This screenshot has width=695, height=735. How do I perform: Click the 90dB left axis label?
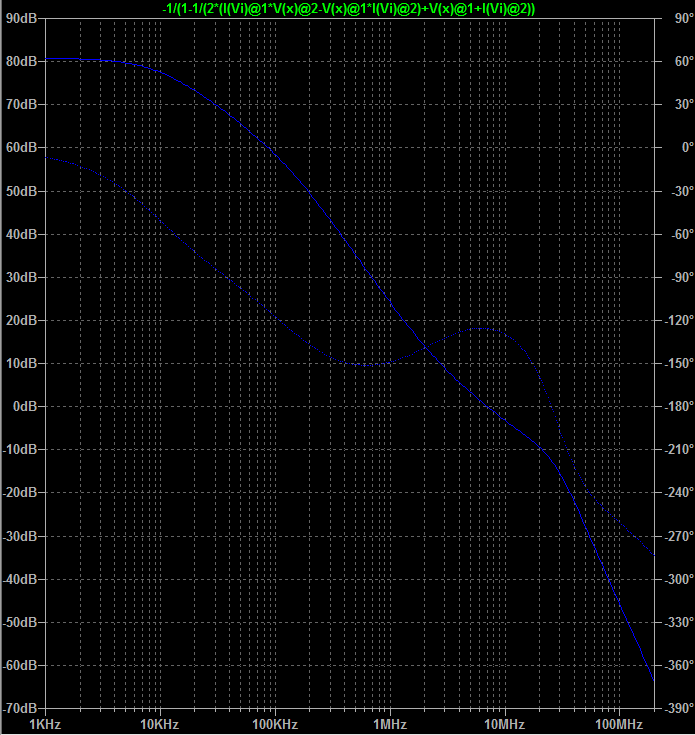[22, 18]
